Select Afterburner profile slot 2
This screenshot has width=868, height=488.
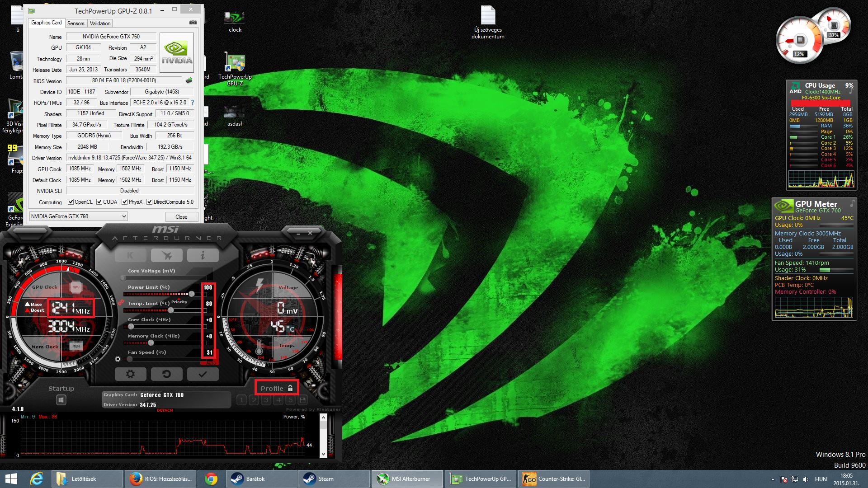[254, 400]
